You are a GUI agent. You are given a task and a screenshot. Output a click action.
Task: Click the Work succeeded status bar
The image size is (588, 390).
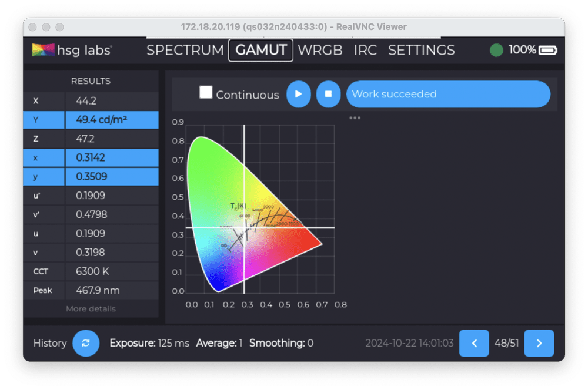(448, 94)
